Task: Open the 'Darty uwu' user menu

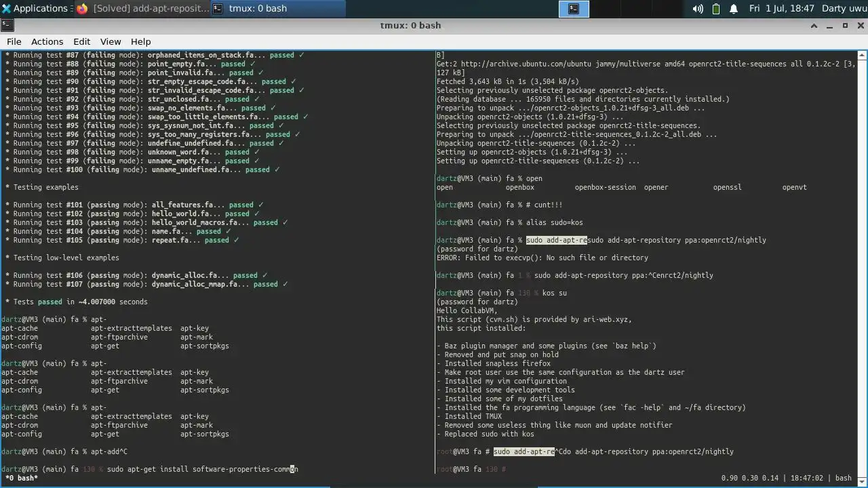Action: click(x=843, y=9)
